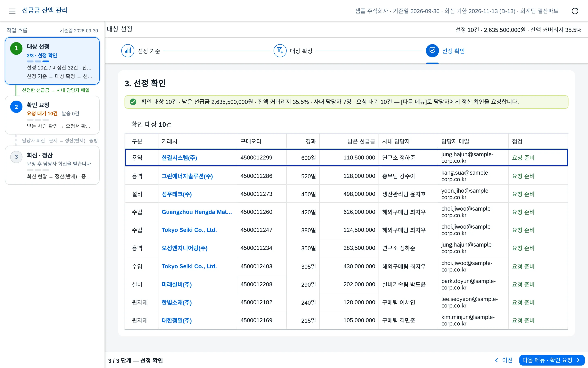Screen dimensions: 588x368
Task: Open vendor link 한결시스템(주)
Action: pyautogui.click(x=179, y=158)
